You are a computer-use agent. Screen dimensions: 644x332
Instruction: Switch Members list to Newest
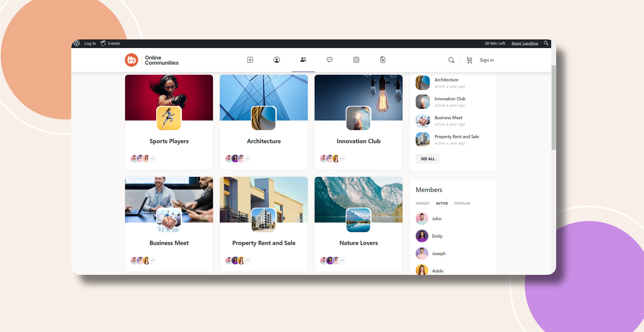coord(423,204)
